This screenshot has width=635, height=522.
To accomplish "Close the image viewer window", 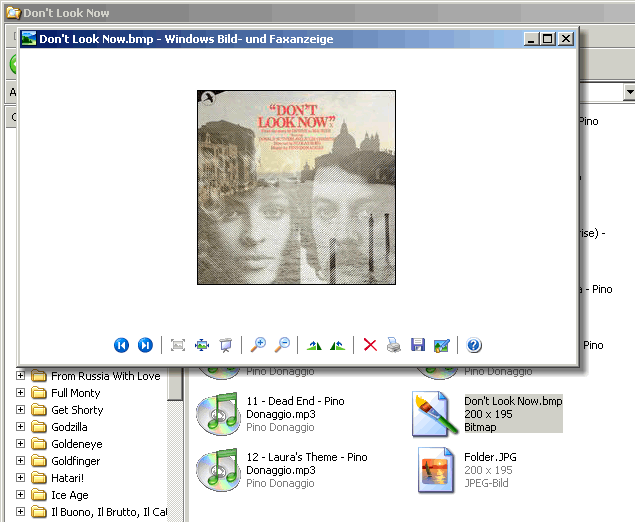I will 566,39.
